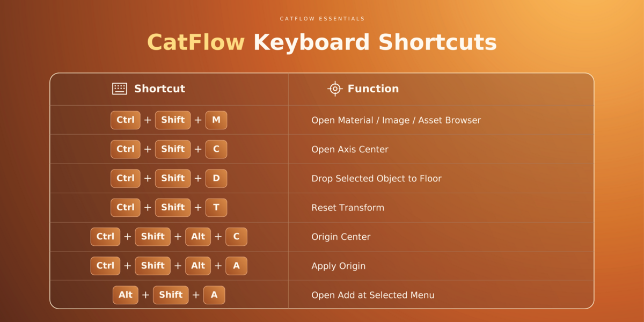Viewport: 644px width, 322px height.
Task: Click the target crosshair icon beside Function
Action: point(335,89)
